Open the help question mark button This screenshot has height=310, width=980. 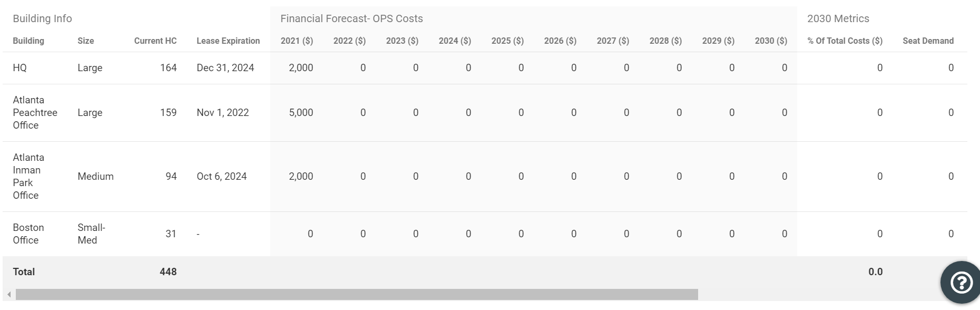(961, 283)
